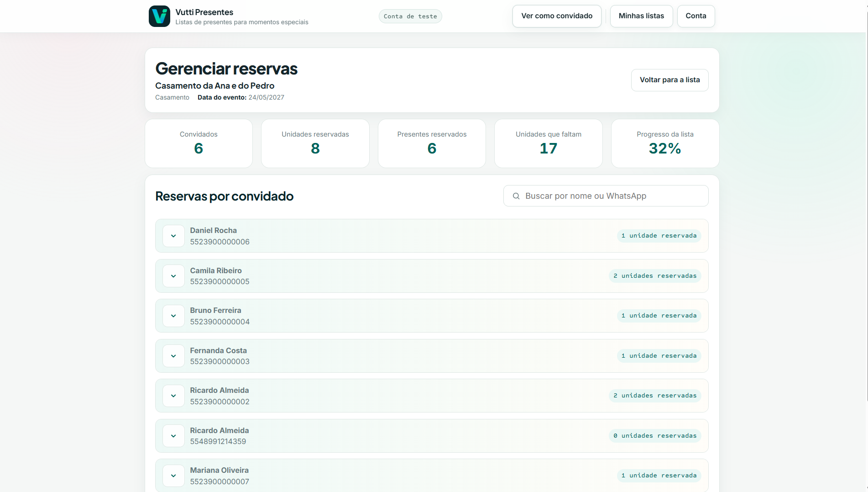Click the Conta de teste badge
The width and height of the screenshot is (868, 492).
click(410, 16)
